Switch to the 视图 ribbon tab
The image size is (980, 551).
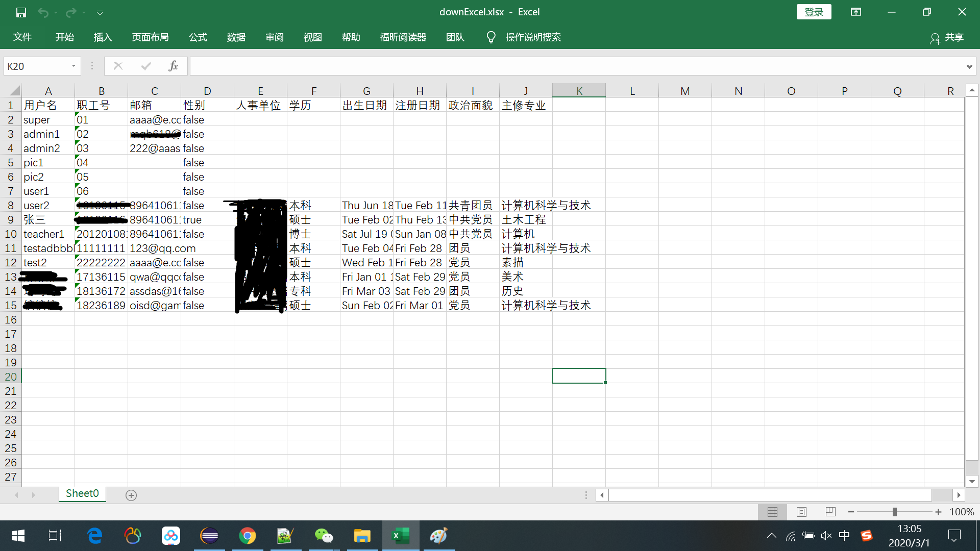point(313,37)
